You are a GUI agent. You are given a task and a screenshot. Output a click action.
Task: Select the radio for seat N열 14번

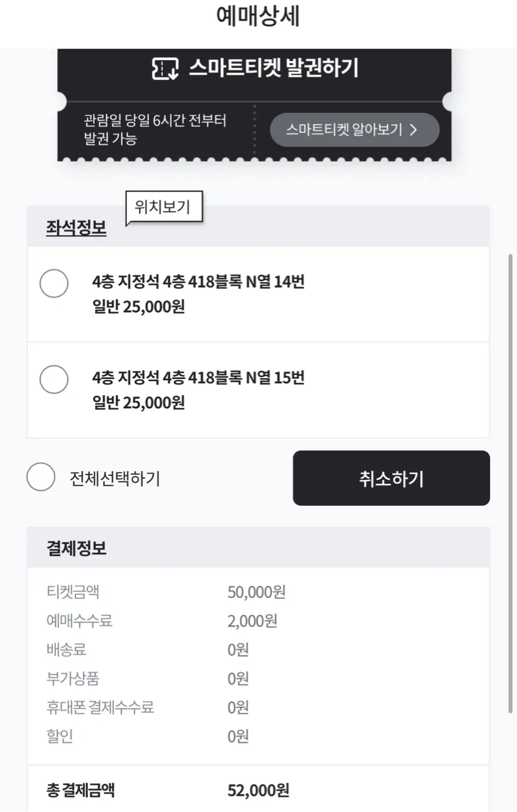(54, 283)
